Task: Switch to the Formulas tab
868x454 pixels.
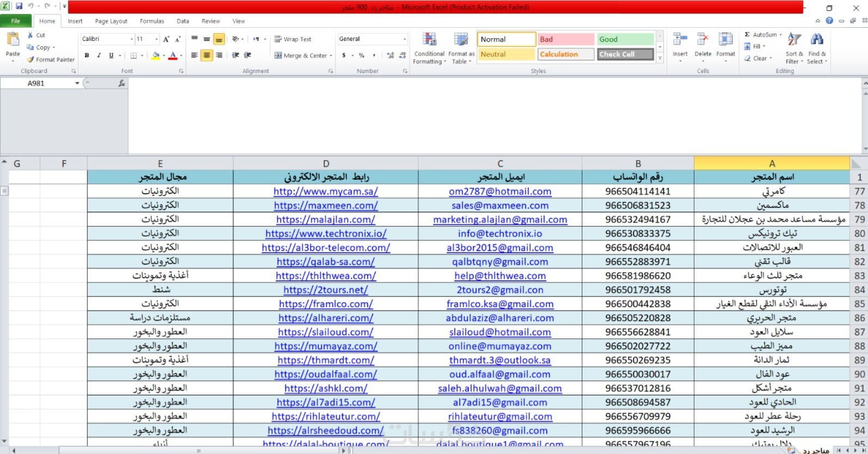Action: [x=152, y=21]
